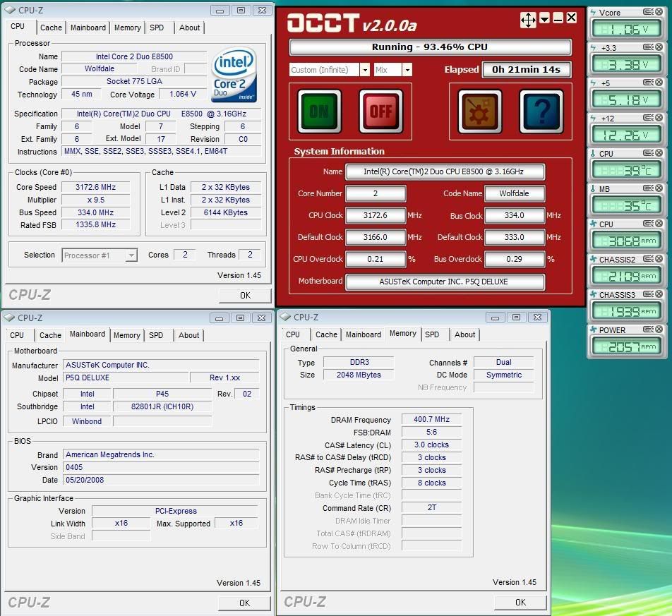672x616 pixels.
Task: Click the OCCT Motherboard name field
Action: 445,282
